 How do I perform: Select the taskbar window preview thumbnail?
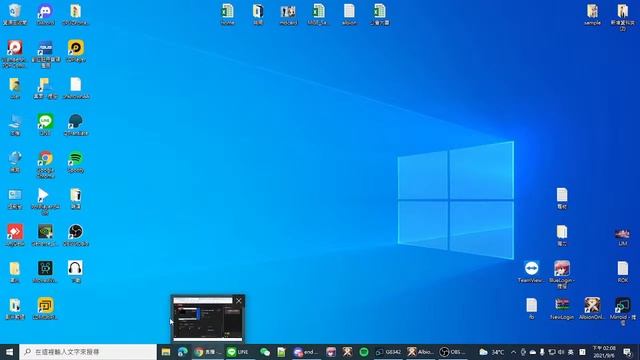pos(207,319)
